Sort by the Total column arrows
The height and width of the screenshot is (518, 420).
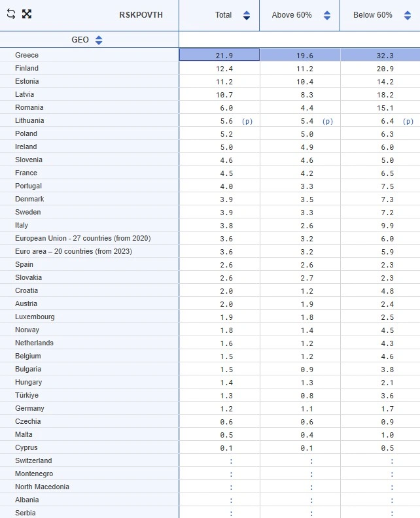[247, 15]
